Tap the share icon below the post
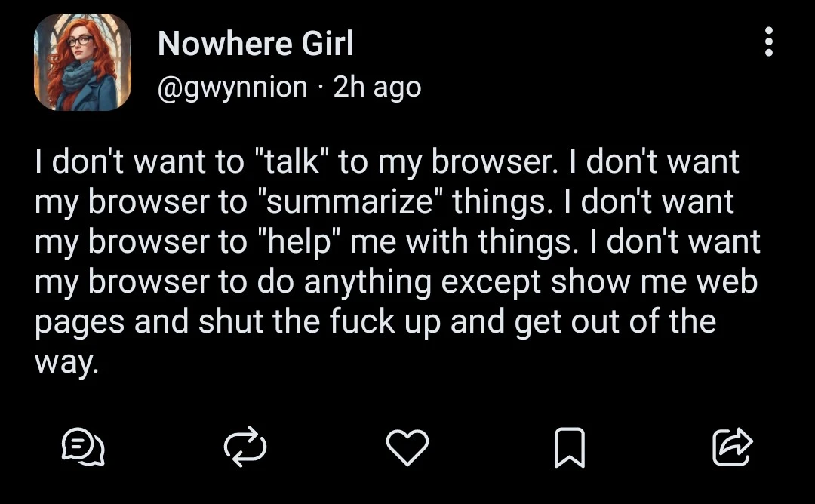The width and height of the screenshot is (815, 504). (x=732, y=447)
